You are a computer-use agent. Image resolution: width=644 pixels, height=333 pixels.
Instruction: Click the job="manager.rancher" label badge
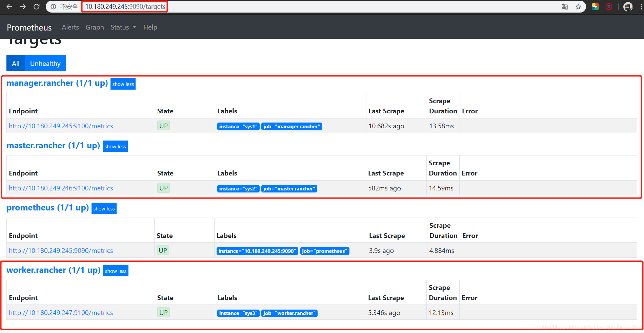(291, 127)
